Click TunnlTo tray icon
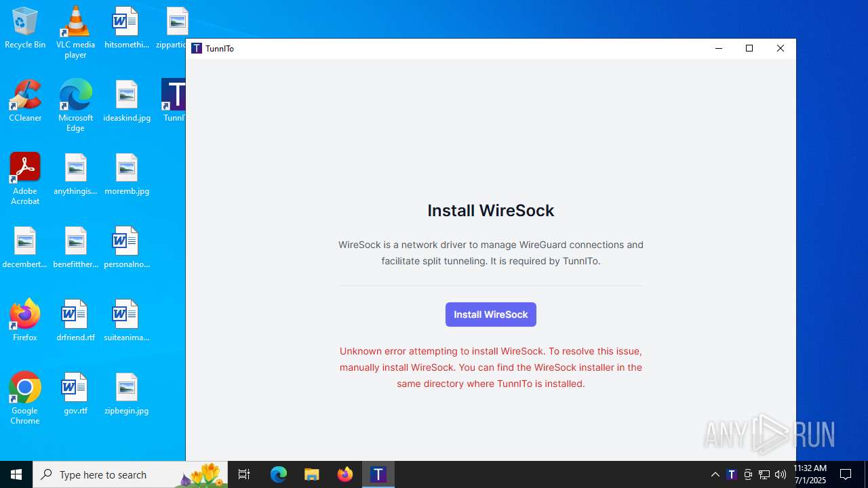This screenshot has height=488, width=868. [732, 474]
